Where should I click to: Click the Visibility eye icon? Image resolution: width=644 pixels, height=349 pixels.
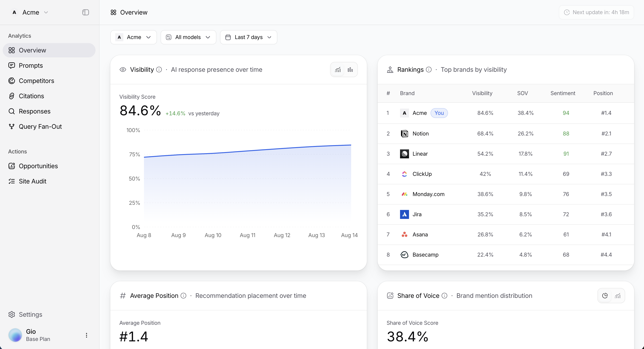(123, 70)
